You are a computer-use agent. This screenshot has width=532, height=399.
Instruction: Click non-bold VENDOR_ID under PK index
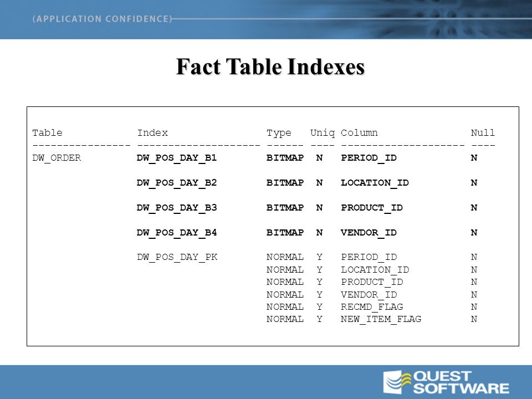pos(369,294)
